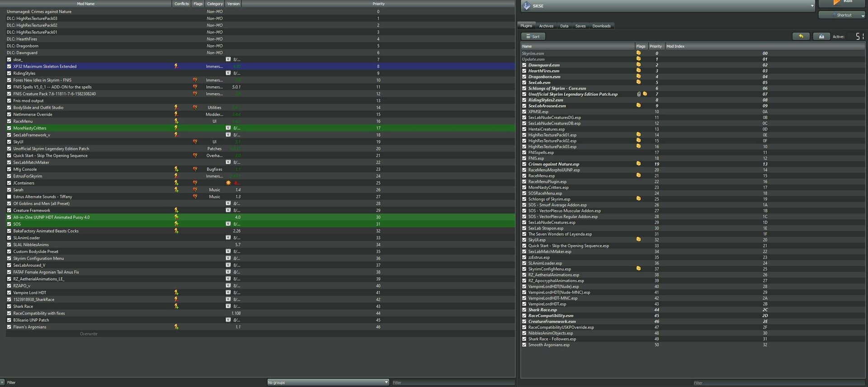Click the mod list filter input field
The height and width of the screenshot is (387, 868).
tap(453, 382)
